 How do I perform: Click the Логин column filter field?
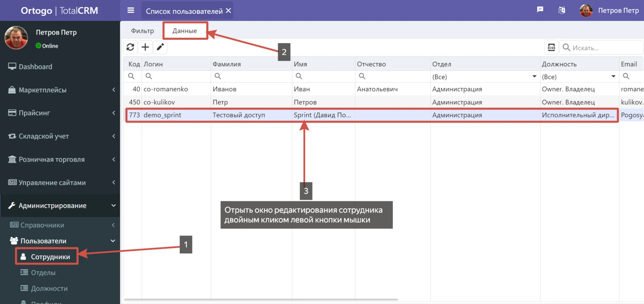[177, 76]
